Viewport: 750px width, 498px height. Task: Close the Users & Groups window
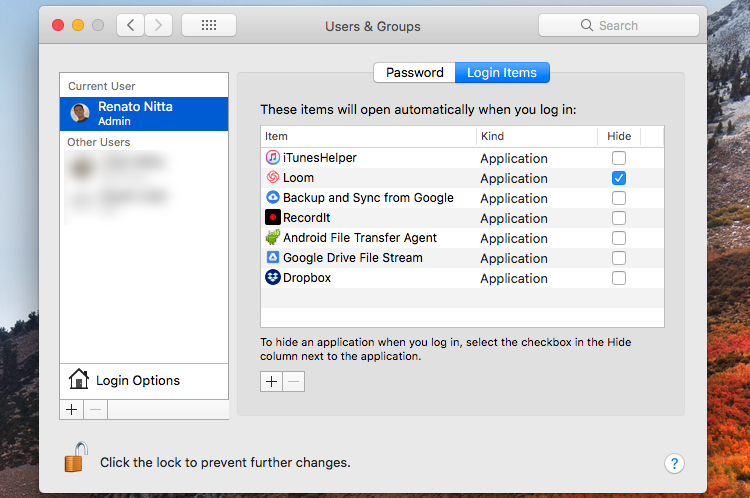pyautogui.click(x=58, y=25)
